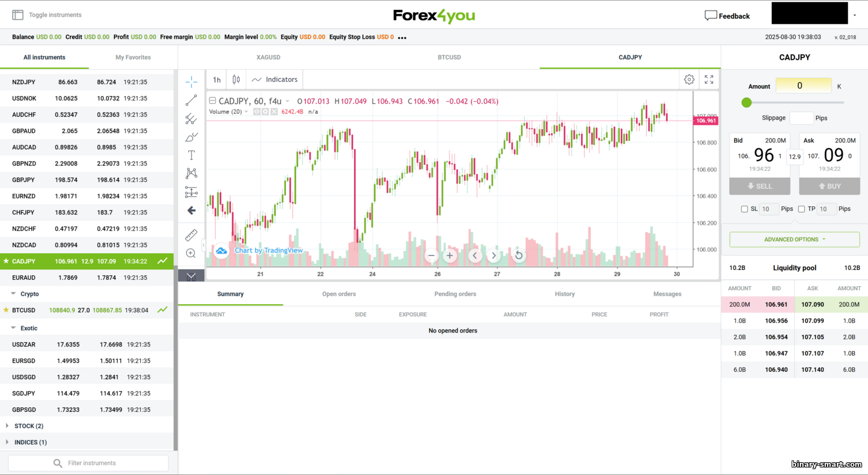Select the trend line drawing tool
Viewport: 868px width, 475px height.
point(192,100)
